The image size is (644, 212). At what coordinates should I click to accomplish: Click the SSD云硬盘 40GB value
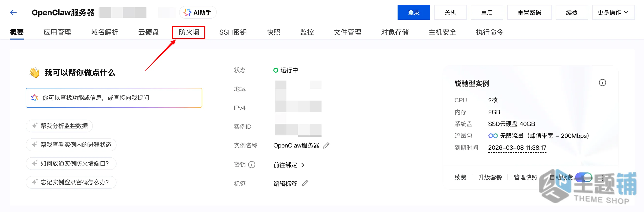point(511,124)
